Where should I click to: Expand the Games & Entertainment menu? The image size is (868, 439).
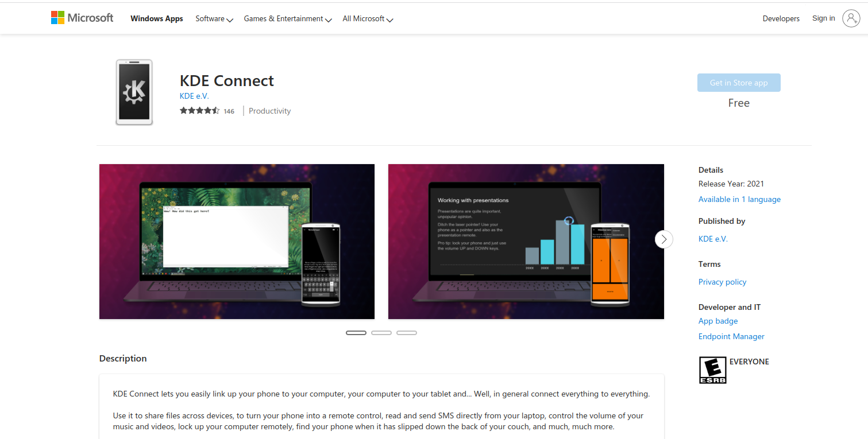[x=288, y=19]
